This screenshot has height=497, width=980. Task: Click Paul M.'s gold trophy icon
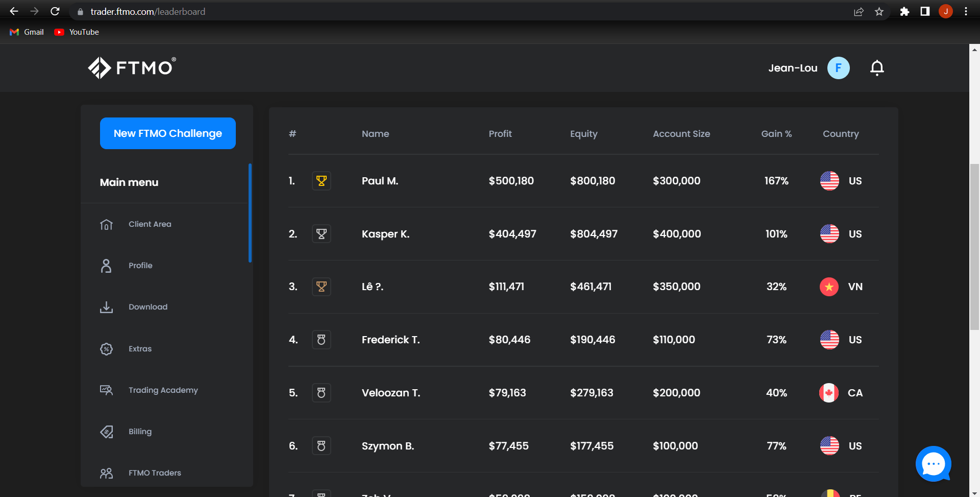322,180
